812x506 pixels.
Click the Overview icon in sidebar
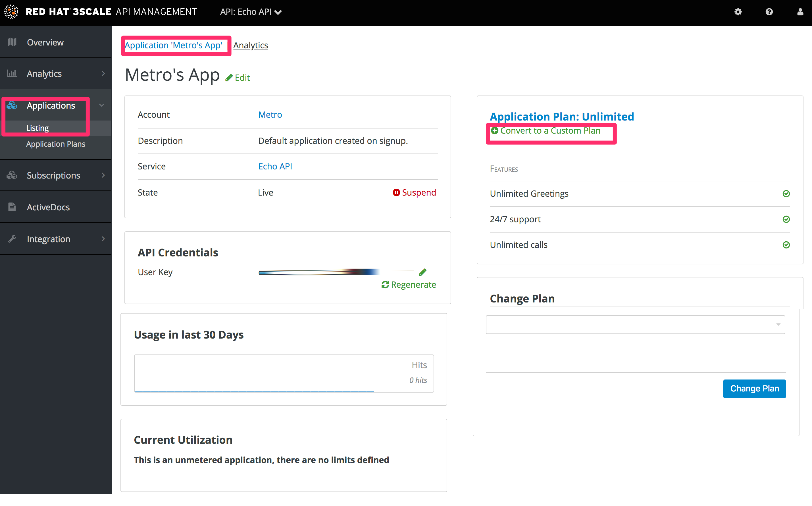[12, 42]
